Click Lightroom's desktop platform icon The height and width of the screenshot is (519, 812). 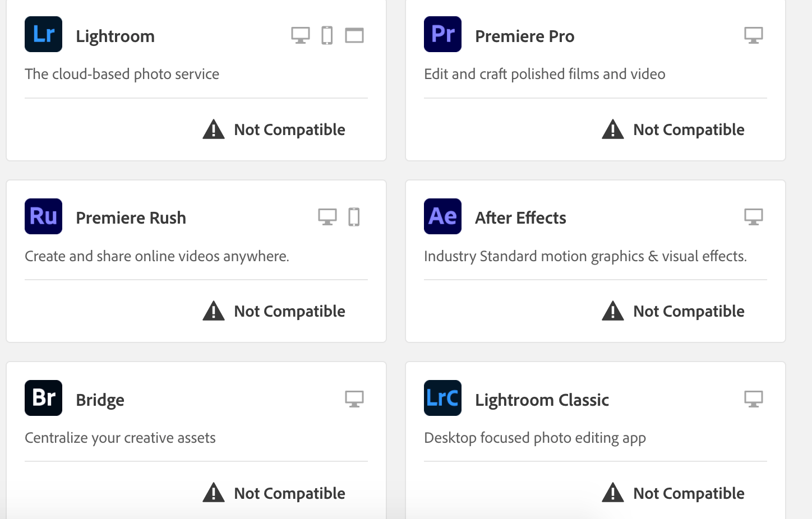click(x=301, y=35)
